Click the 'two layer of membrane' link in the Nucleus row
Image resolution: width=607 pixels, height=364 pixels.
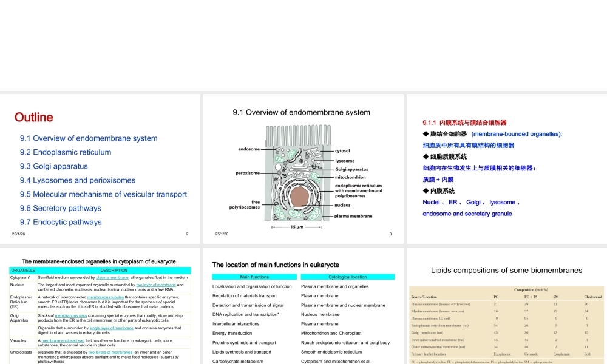tap(156, 285)
